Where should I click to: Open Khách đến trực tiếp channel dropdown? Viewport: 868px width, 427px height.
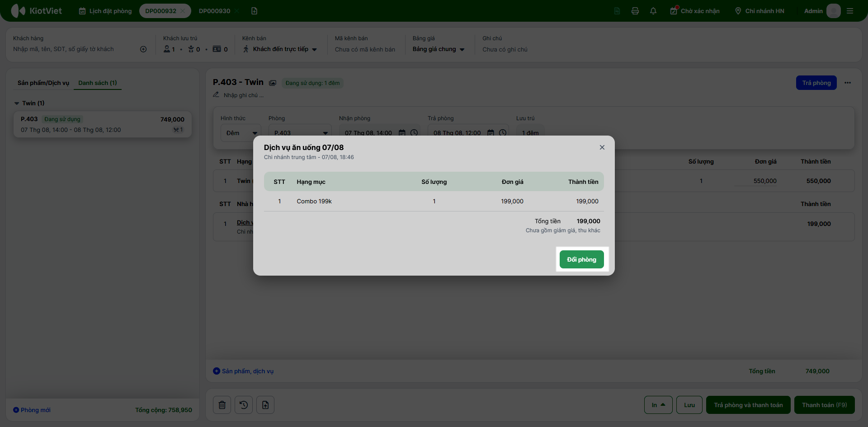point(280,49)
